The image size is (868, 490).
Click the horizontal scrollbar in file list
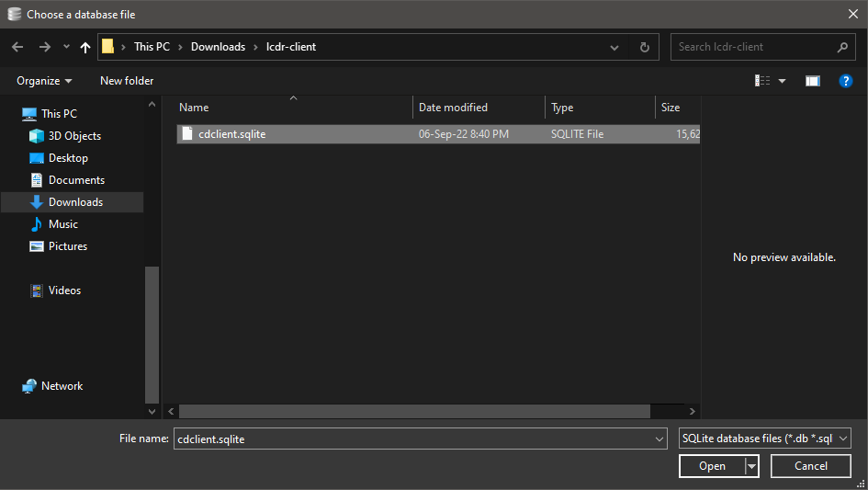coord(413,412)
